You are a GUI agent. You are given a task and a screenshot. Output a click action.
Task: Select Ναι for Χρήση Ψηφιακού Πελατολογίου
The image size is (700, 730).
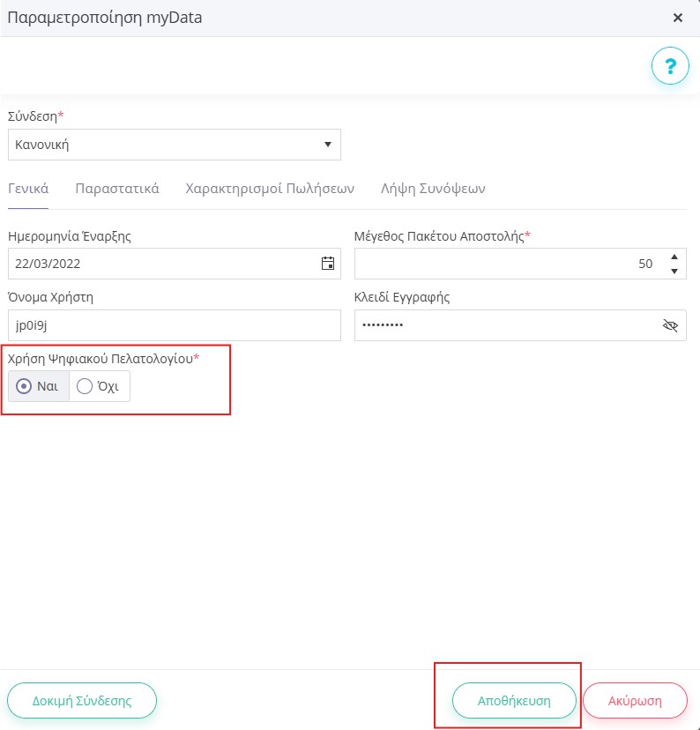(39, 386)
